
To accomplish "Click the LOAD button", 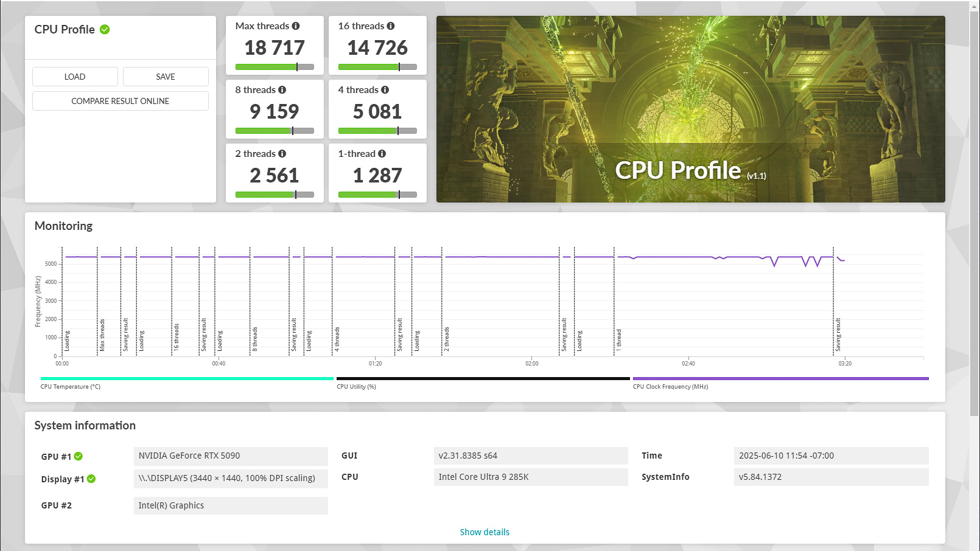I will [x=74, y=76].
